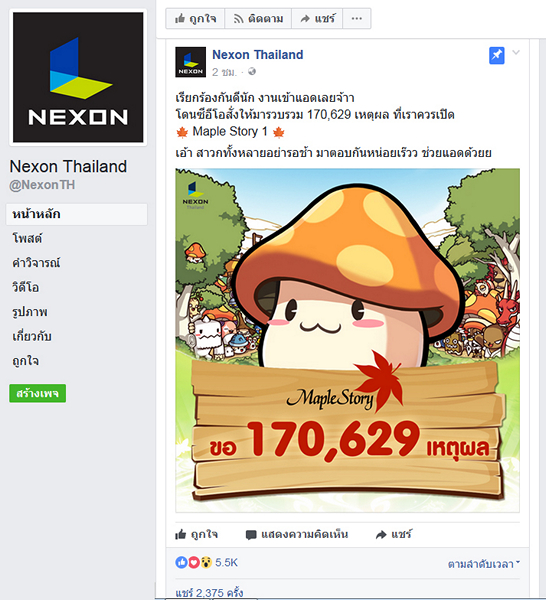546x600 pixels.
Task: Click the pinned post pin icon
Action: click(496, 56)
